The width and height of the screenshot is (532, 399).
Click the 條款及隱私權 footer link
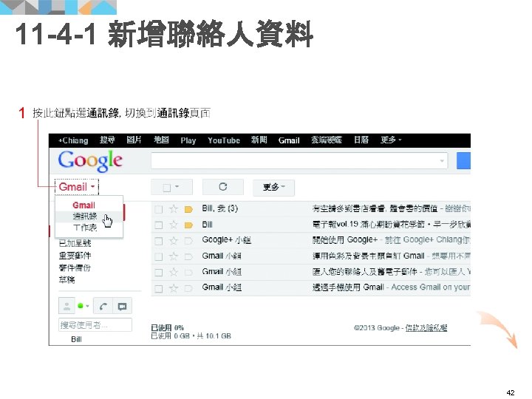pyautogui.click(x=426, y=328)
